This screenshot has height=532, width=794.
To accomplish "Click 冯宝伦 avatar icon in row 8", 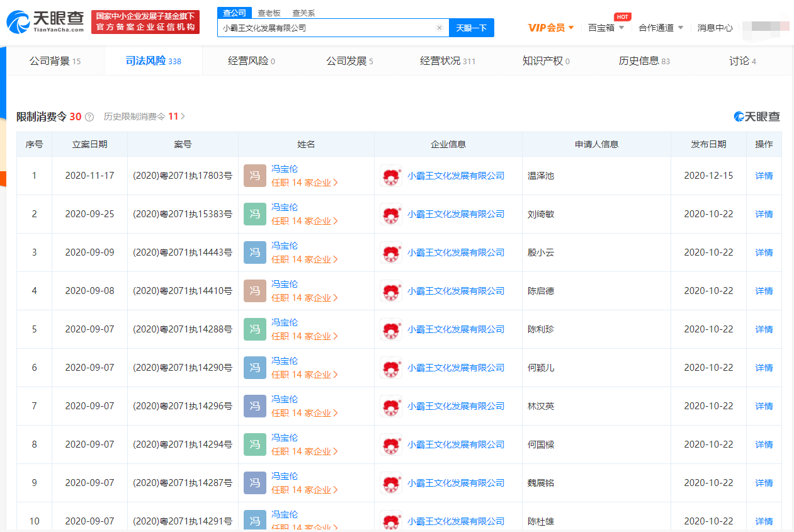I will click(x=255, y=444).
